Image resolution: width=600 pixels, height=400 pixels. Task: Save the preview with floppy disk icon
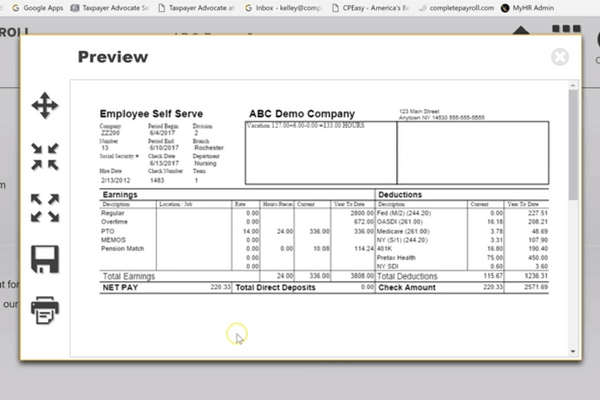(x=45, y=259)
